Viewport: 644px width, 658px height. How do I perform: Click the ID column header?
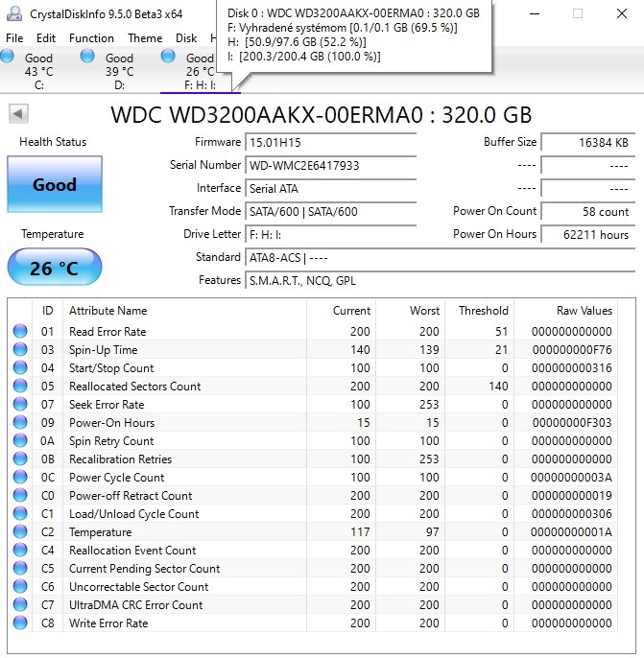(x=47, y=311)
